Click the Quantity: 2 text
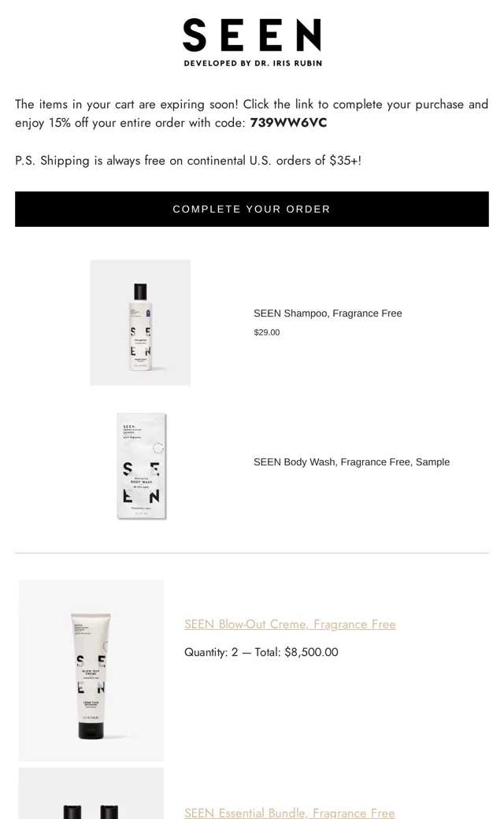Screen dimensions: 504x819 (x=211, y=652)
